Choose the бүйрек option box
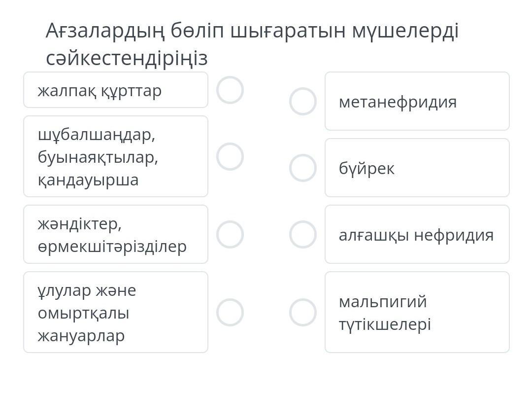Image resolution: width=532 pixels, height=393 pixels. 417,168
